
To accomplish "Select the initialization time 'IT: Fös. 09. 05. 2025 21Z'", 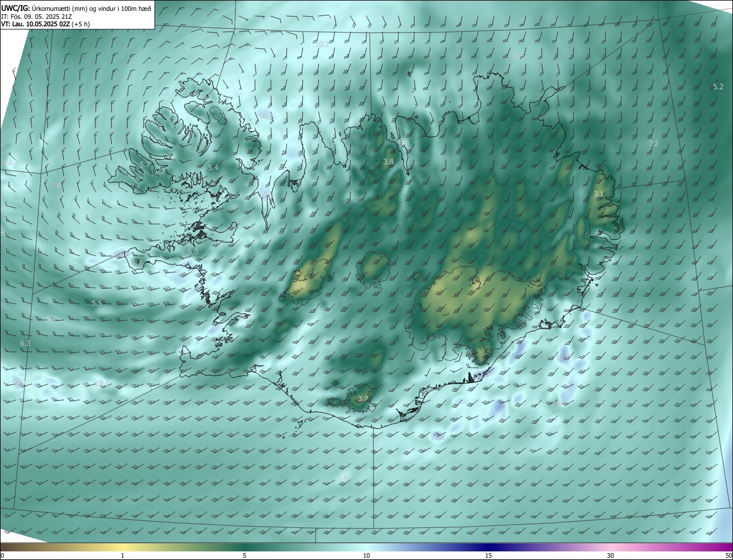I will [36, 17].
